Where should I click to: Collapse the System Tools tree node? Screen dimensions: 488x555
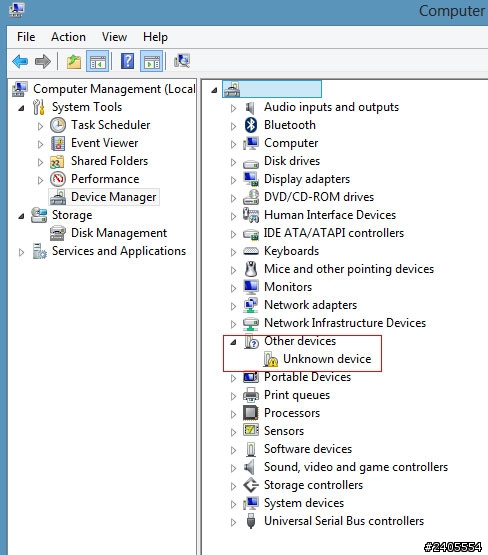click(22, 108)
